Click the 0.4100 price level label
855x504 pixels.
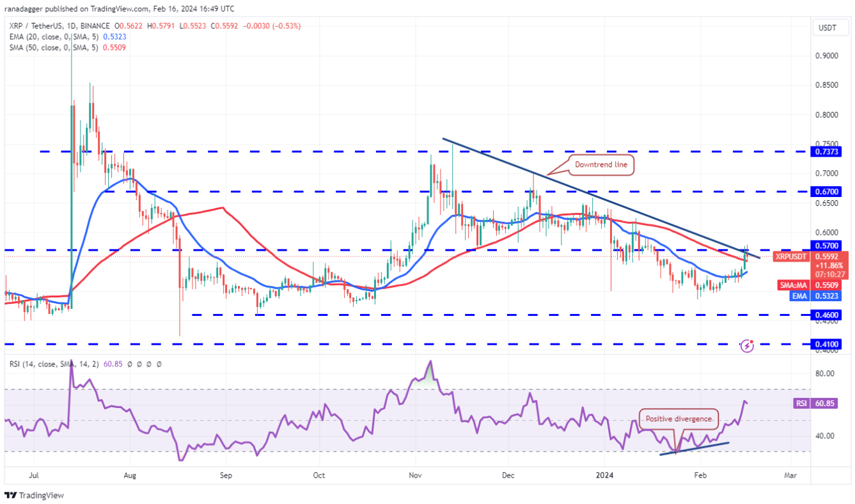(827, 344)
